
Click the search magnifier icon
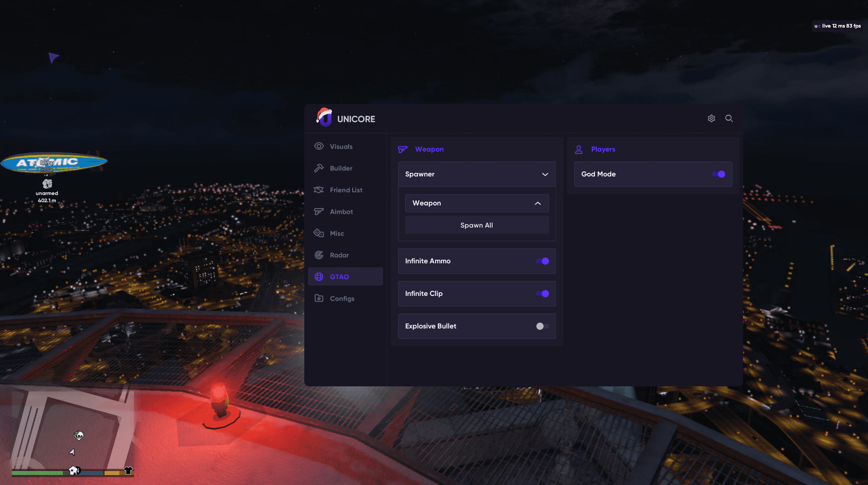729,119
